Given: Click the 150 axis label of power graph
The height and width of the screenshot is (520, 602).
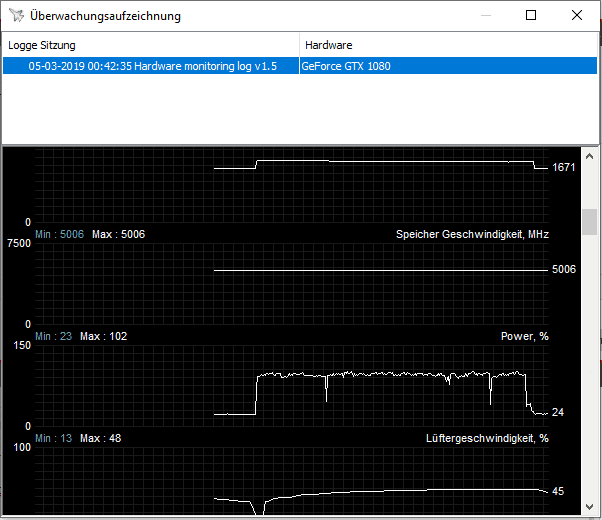Looking at the screenshot, I should (x=22, y=346).
